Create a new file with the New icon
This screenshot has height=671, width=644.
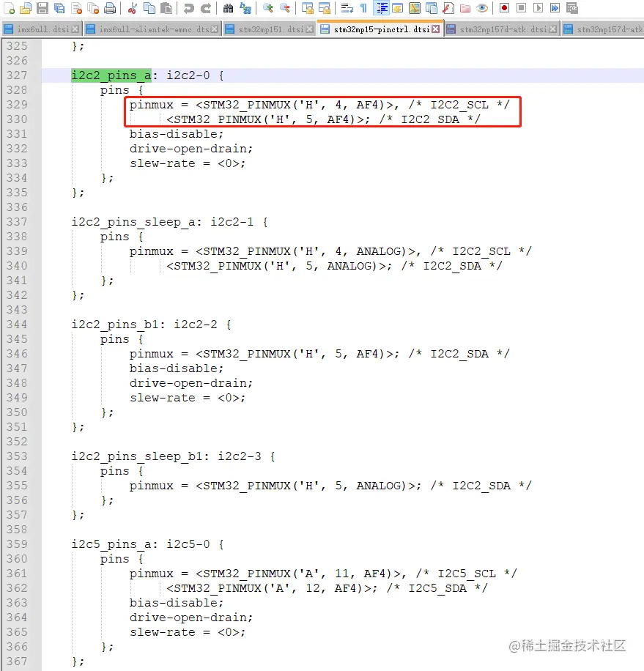(x=10, y=8)
